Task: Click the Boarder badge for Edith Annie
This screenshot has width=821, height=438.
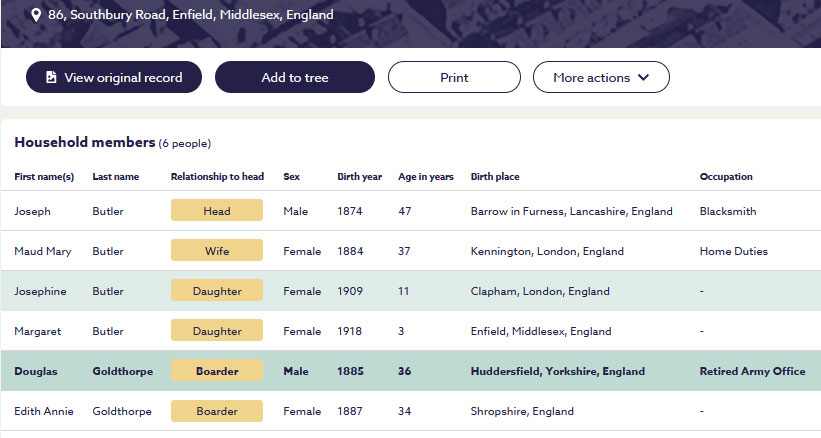Action: [217, 411]
